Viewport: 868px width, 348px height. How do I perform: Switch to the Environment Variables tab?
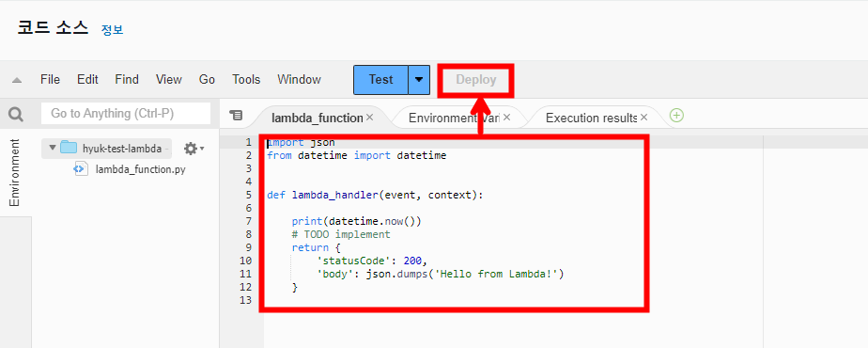[x=454, y=118]
